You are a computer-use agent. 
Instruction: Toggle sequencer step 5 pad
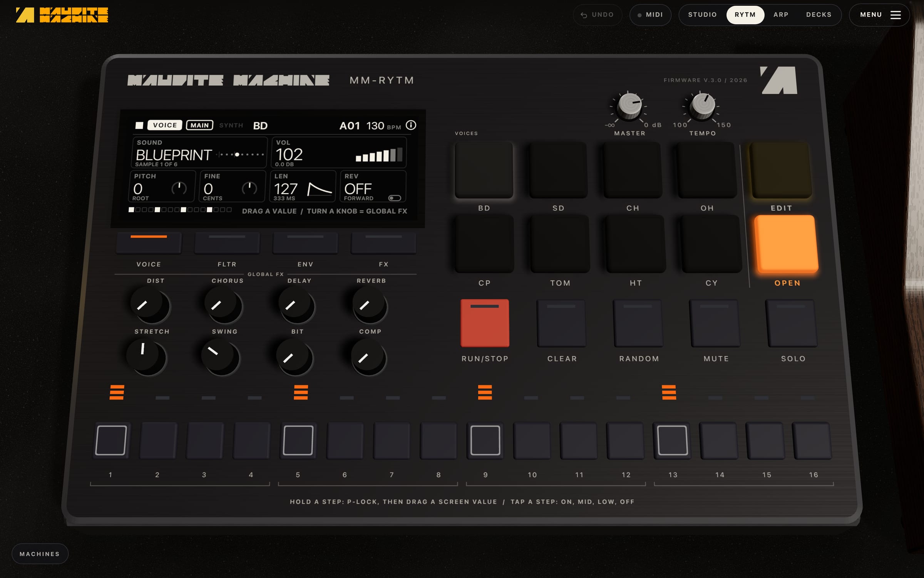coord(298,440)
